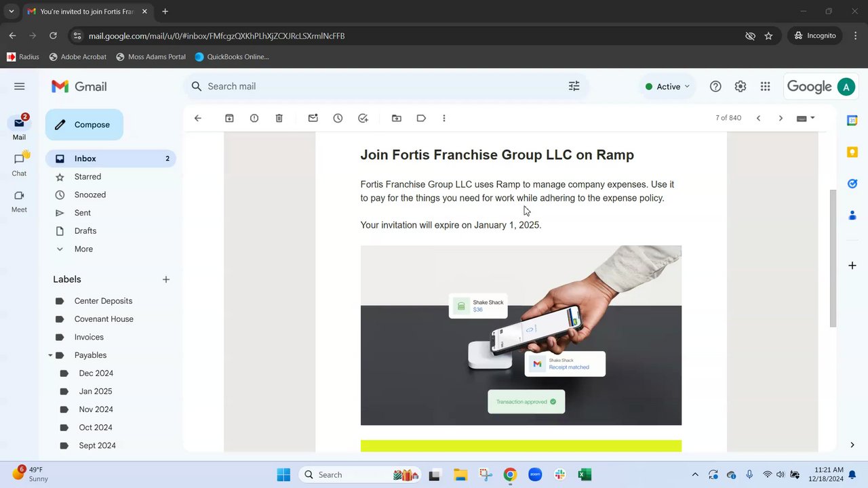The image size is (868, 488).
Task: Show hidden system tray icons
Action: (695, 474)
